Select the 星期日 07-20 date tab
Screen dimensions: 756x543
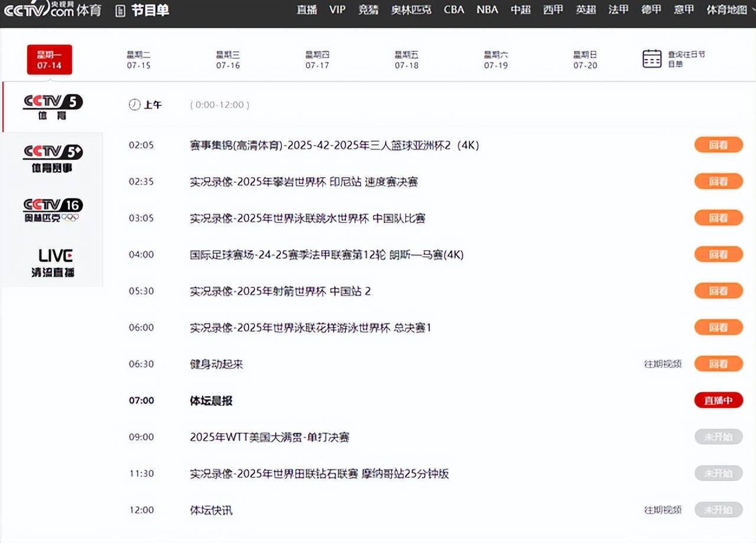click(585, 60)
